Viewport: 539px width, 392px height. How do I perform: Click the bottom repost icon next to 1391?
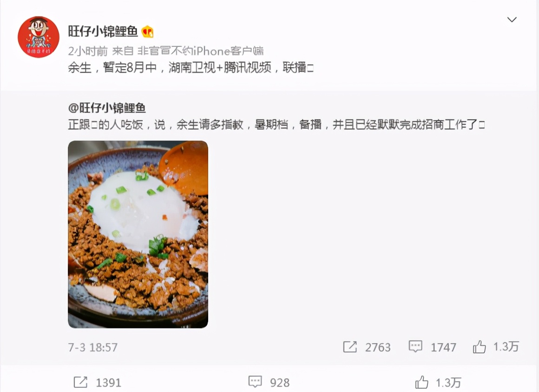[80, 382]
